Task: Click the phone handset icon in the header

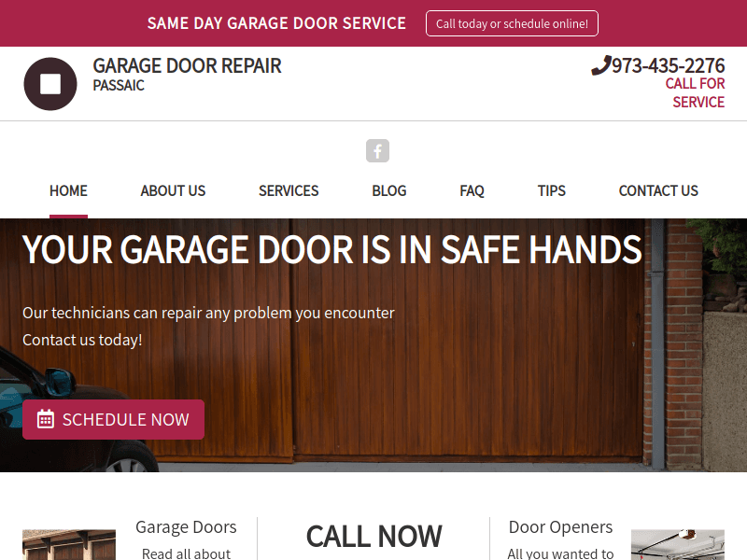Action: (602, 65)
